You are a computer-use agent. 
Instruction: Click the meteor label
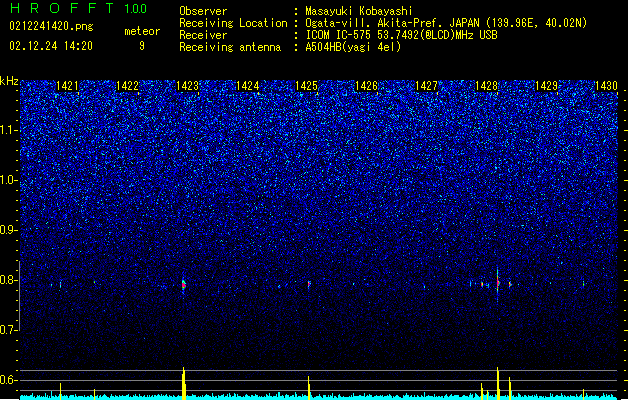142,31
